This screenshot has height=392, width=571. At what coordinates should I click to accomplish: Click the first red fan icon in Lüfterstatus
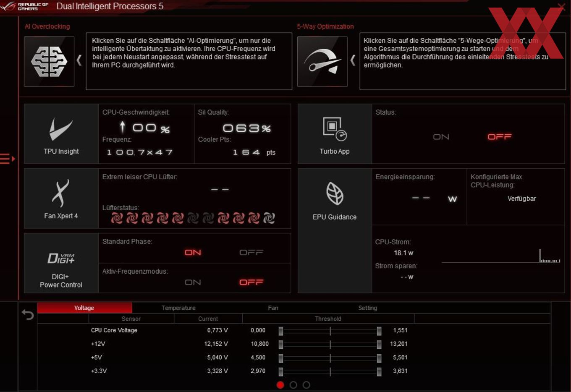(117, 218)
